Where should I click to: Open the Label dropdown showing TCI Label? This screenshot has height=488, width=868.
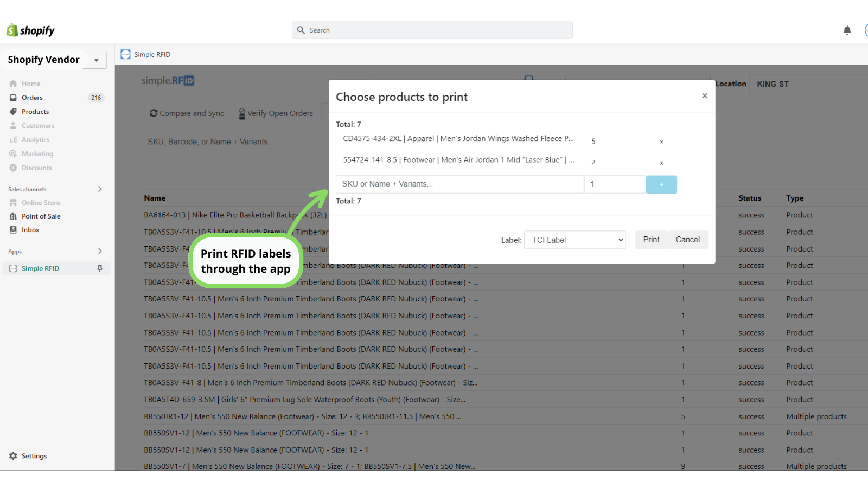coord(575,240)
